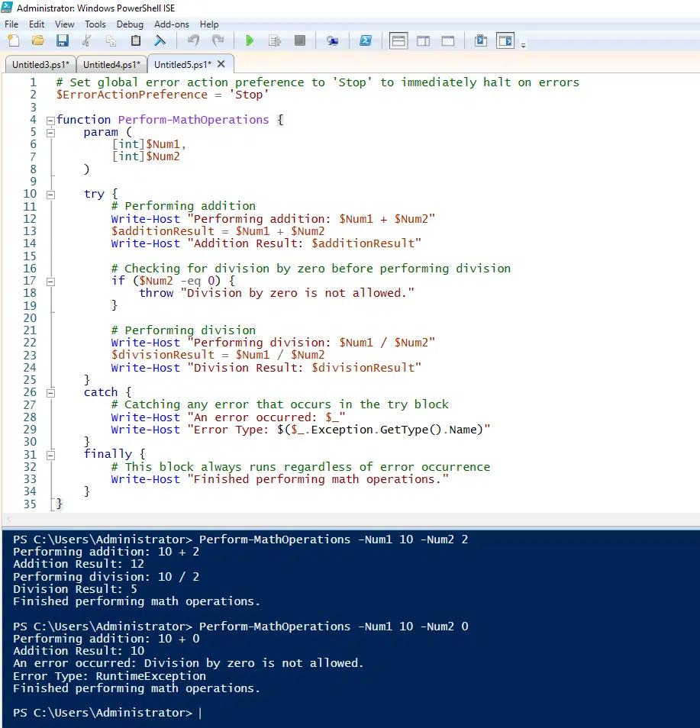Open toolbar overflow options arrow
The width and height of the screenshot is (700, 728).
click(524, 46)
